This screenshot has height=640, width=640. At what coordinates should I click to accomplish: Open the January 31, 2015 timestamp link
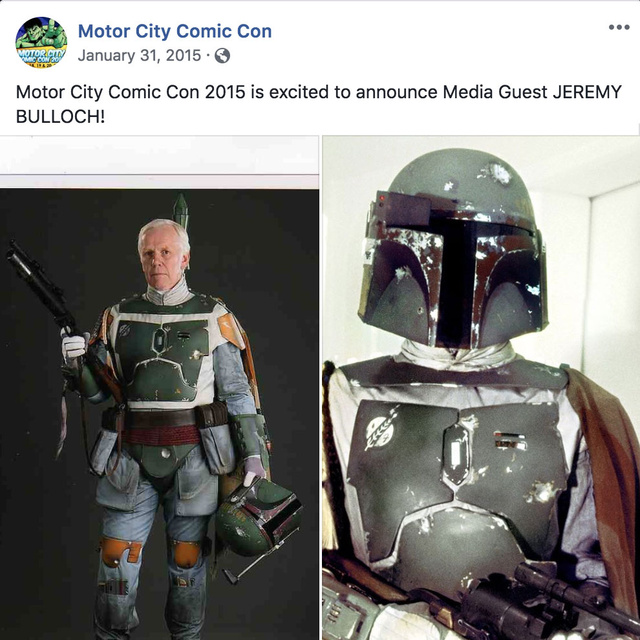point(139,56)
